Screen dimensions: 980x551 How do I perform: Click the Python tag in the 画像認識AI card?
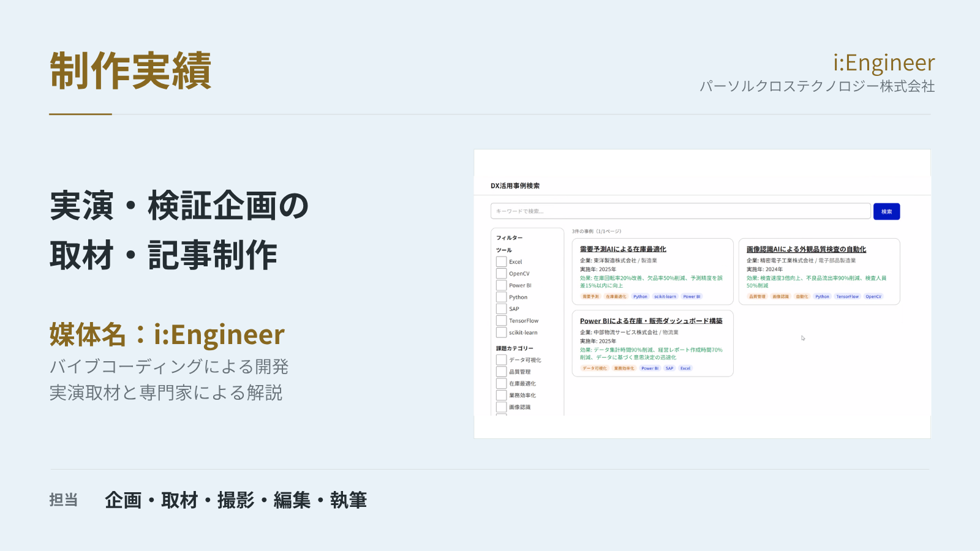pyautogui.click(x=822, y=296)
